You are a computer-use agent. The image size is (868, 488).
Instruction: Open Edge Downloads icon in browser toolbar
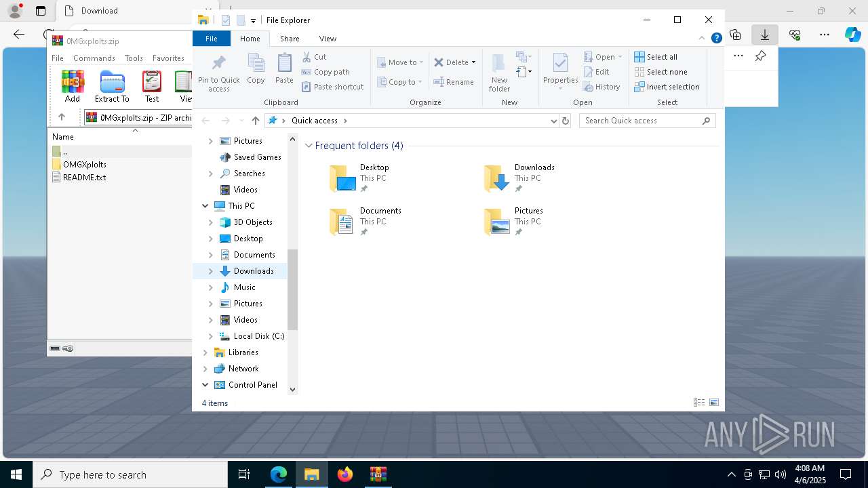coord(764,35)
